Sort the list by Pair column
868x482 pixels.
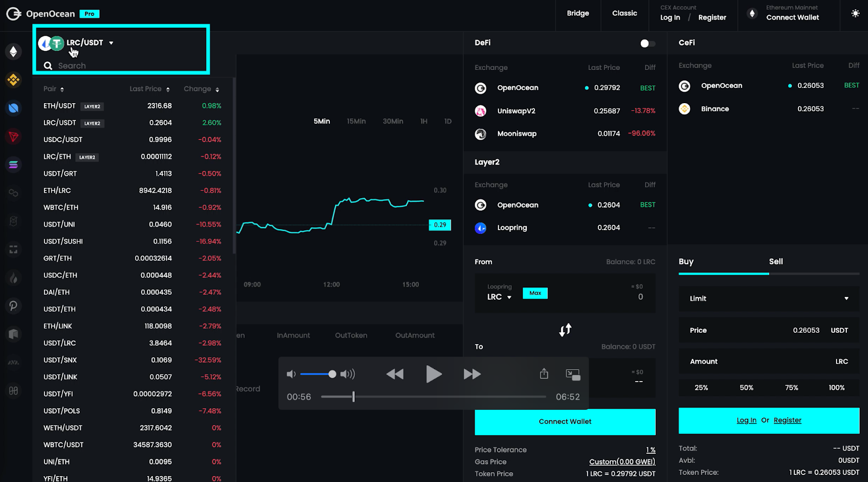(54, 89)
